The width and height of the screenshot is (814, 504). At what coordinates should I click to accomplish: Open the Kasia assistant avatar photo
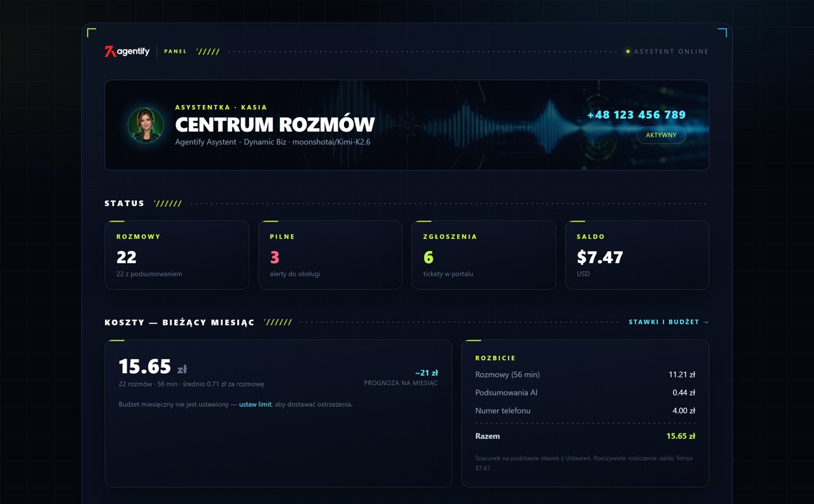pyautogui.click(x=146, y=125)
